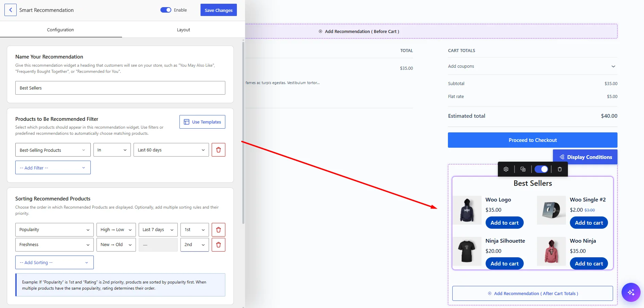Image resolution: width=644 pixels, height=308 pixels.
Task: Add Woo Logo to cart
Action: pos(505,223)
